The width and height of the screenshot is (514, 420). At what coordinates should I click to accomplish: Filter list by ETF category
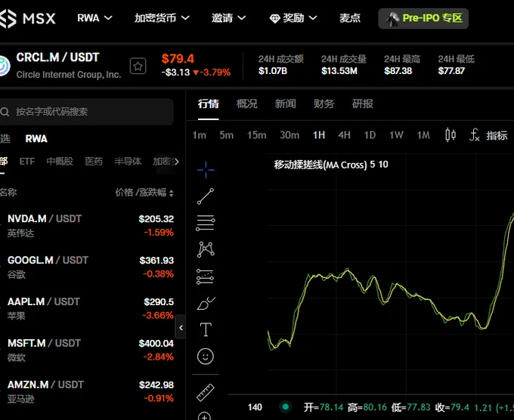(x=27, y=161)
